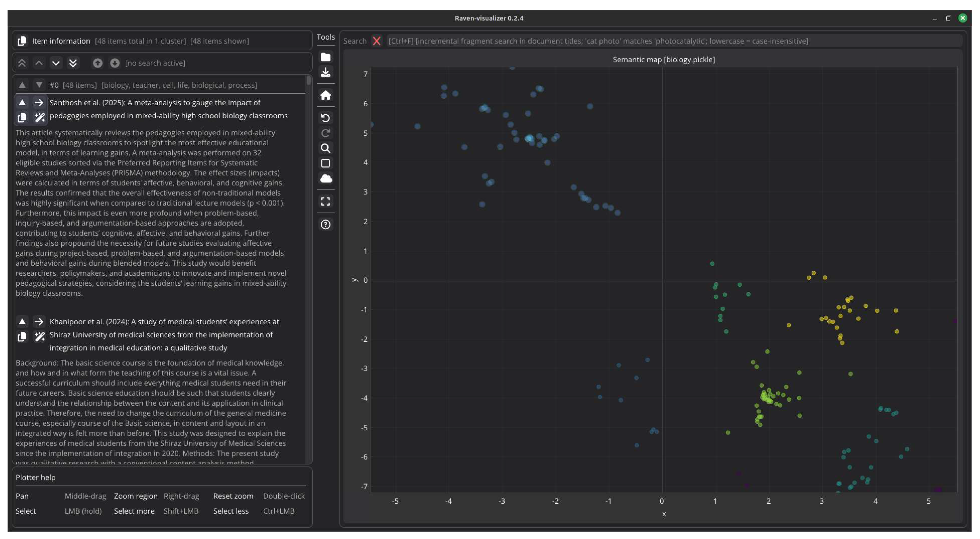The image size is (980, 539).
Task: Click arrow button next to Khanipoor et al.
Action: (39, 321)
